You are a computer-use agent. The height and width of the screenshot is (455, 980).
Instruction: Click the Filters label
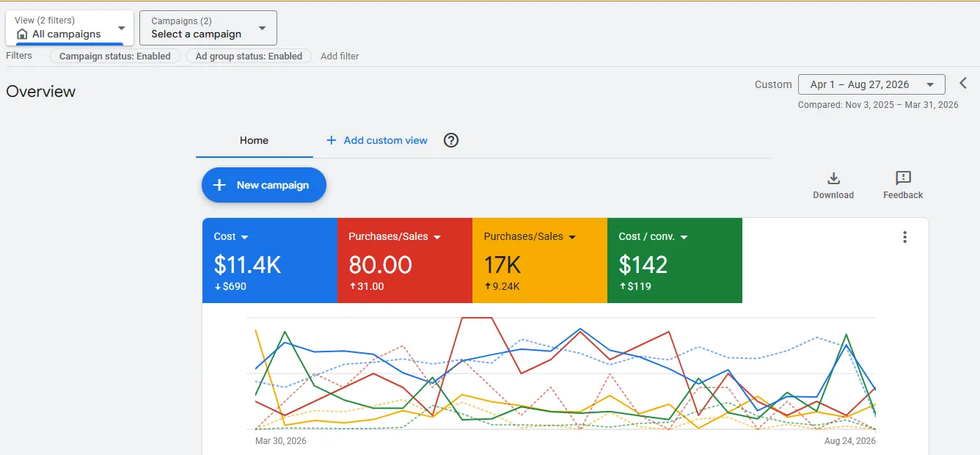point(19,56)
